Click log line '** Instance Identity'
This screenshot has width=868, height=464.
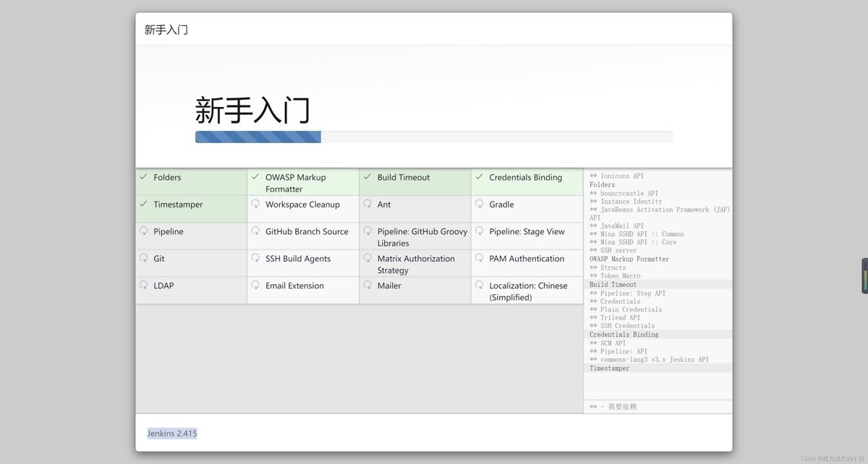coord(626,202)
